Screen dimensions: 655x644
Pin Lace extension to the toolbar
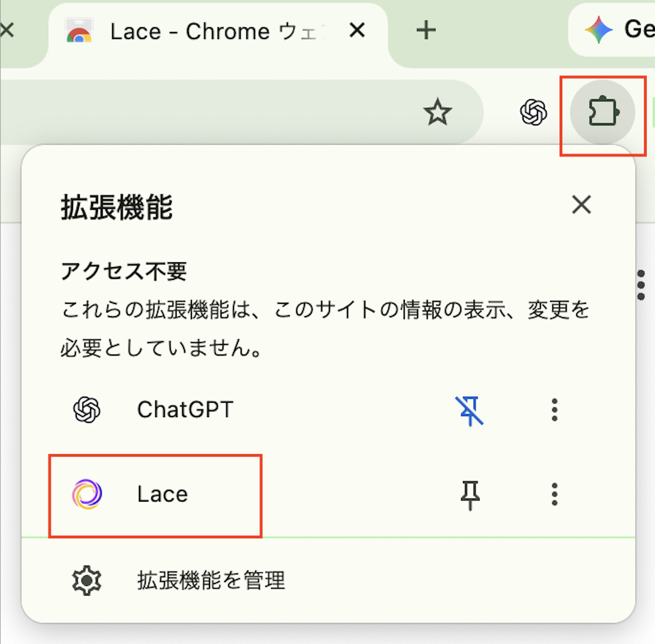[470, 495]
